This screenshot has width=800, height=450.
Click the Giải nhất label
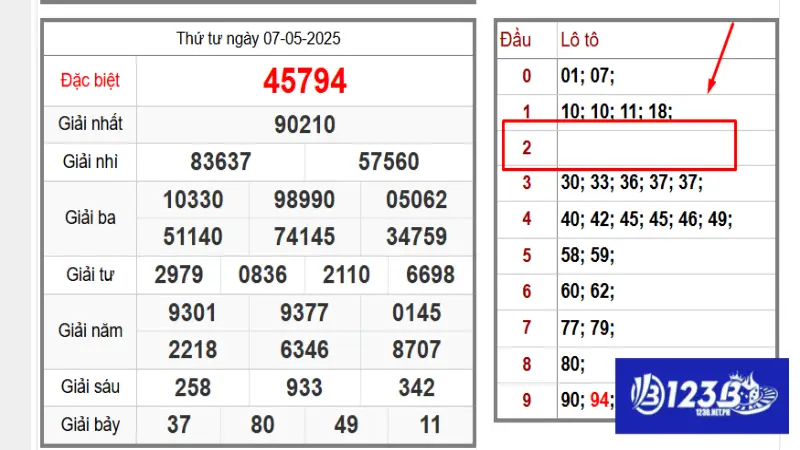90,123
